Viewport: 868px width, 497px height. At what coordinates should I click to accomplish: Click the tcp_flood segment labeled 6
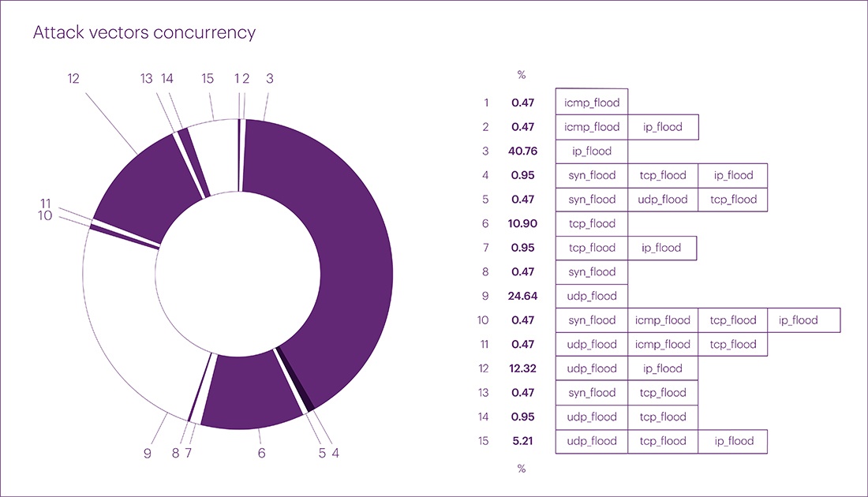tap(252, 390)
